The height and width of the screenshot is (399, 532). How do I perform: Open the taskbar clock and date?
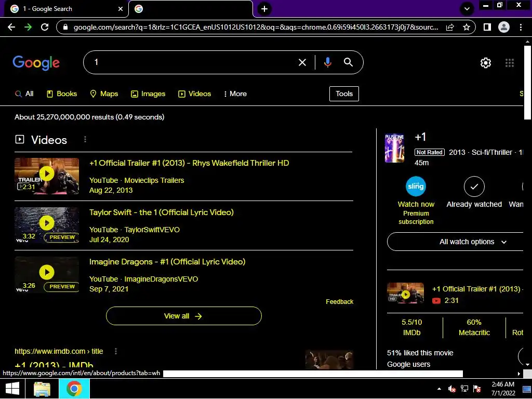[x=503, y=389]
